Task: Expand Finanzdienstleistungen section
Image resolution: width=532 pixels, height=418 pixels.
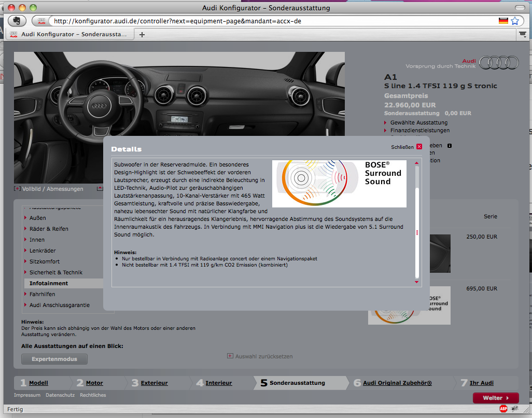Action: pyautogui.click(x=420, y=130)
